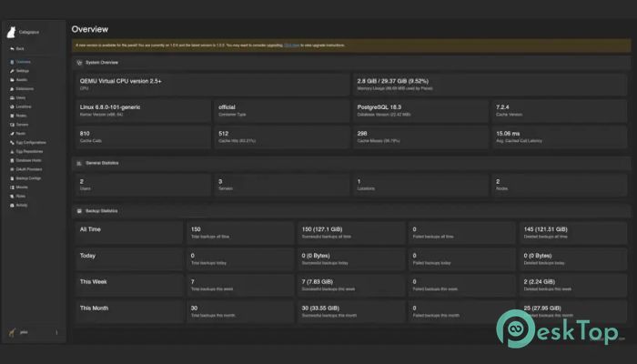Click the Backup Statistics section icon
The image size is (637, 364).
[80, 211]
